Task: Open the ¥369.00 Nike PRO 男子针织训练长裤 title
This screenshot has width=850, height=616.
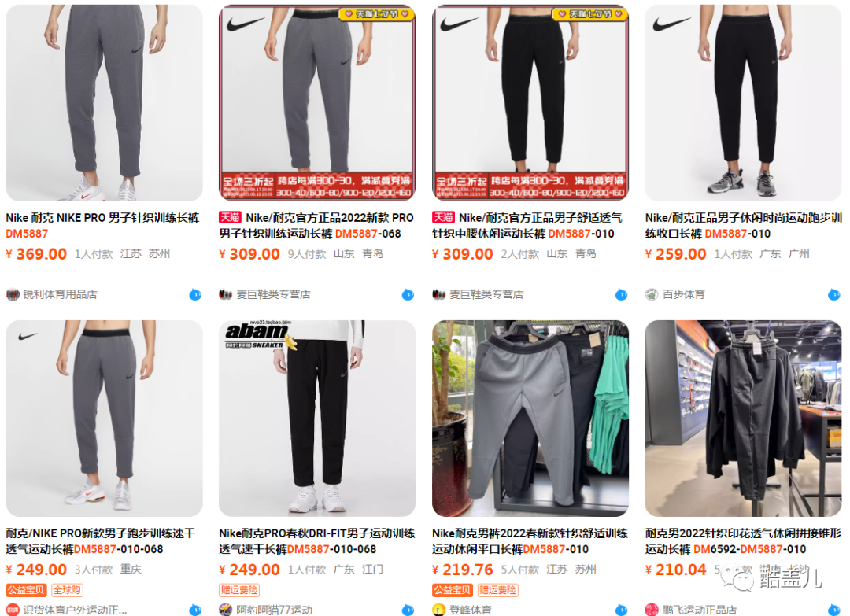Action: click(x=102, y=225)
